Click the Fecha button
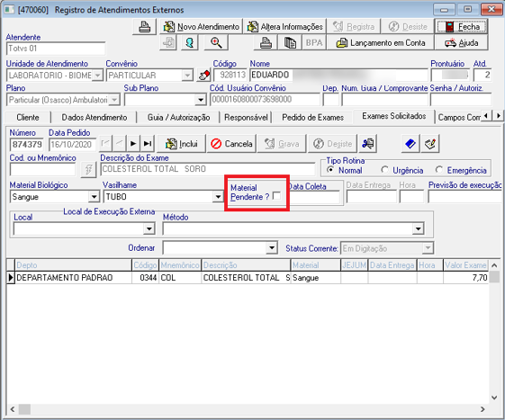Viewport: 505px width, 420px height. [461, 26]
